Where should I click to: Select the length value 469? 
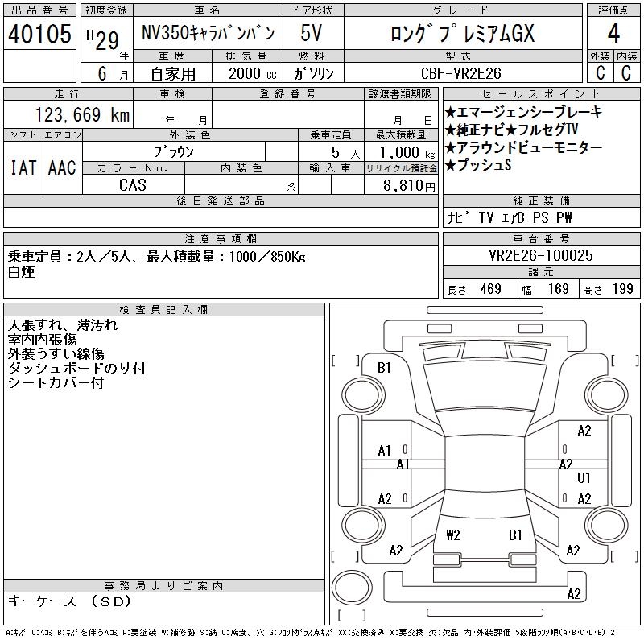pyautogui.click(x=490, y=289)
